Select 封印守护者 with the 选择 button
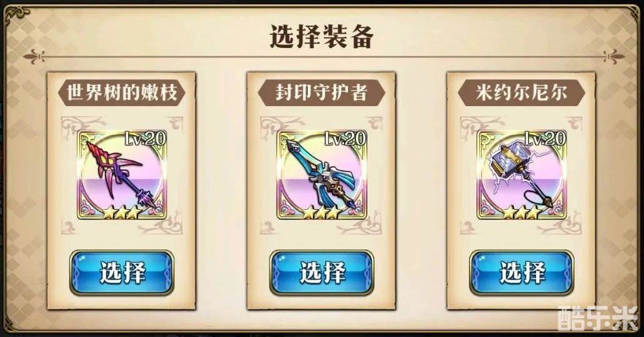The image size is (644, 337). [x=322, y=272]
